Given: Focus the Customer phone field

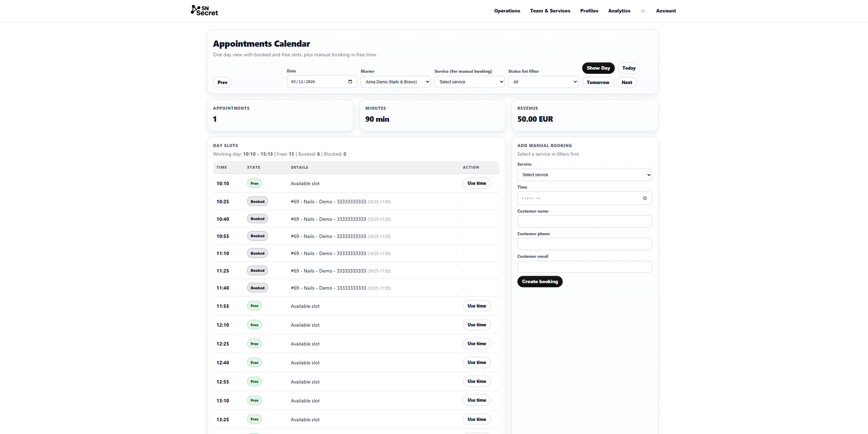Looking at the screenshot, I should coord(584,244).
